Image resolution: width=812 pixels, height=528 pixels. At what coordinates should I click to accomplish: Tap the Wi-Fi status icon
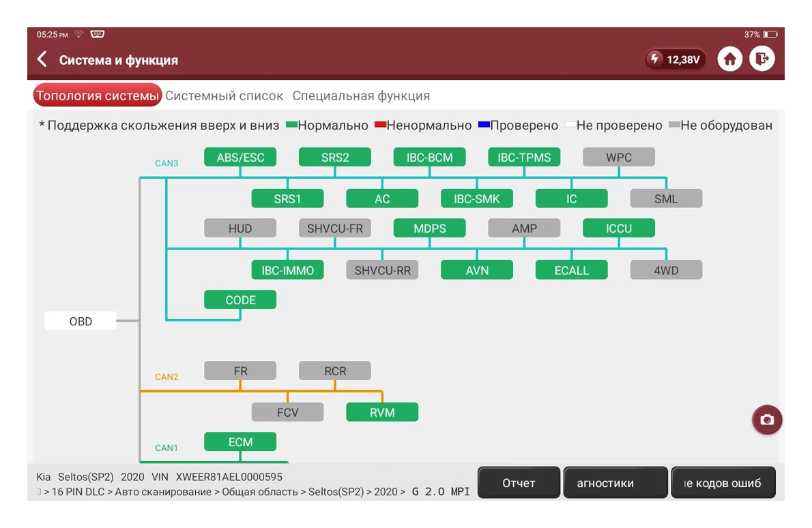point(78,34)
